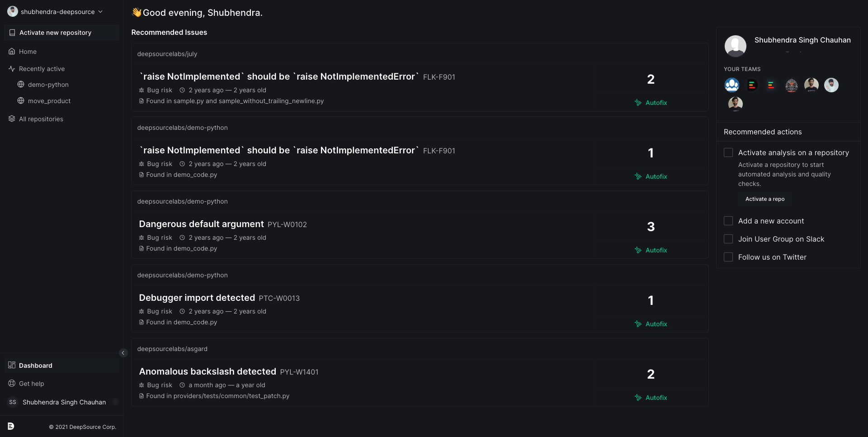Check Join User Group on Slack
The image size is (868, 437).
pos(728,239)
